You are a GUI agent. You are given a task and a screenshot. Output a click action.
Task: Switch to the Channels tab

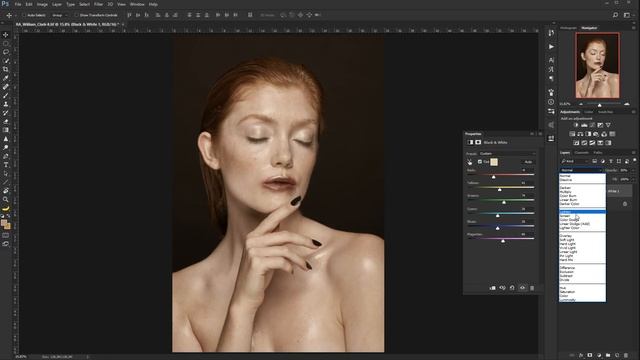click(582, 153)
